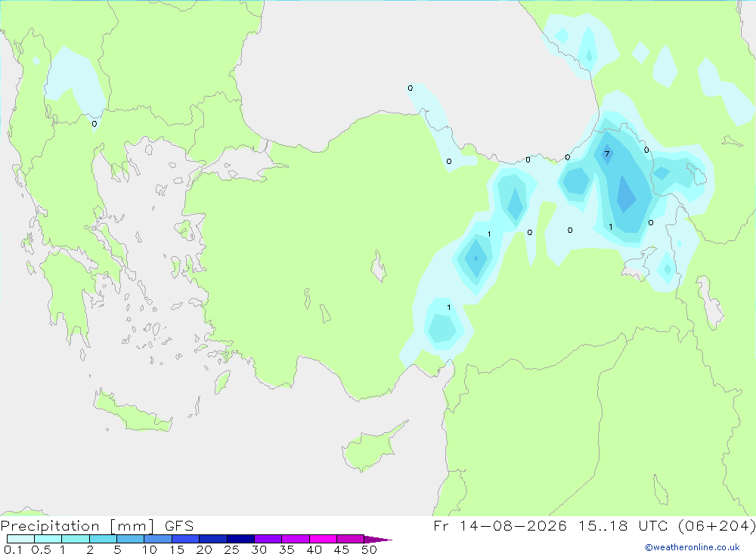Pick the 0.5–1 mm legend swatch
Image resolution: width=756 pixels, height=554 pixels.
tap(48, 539)
